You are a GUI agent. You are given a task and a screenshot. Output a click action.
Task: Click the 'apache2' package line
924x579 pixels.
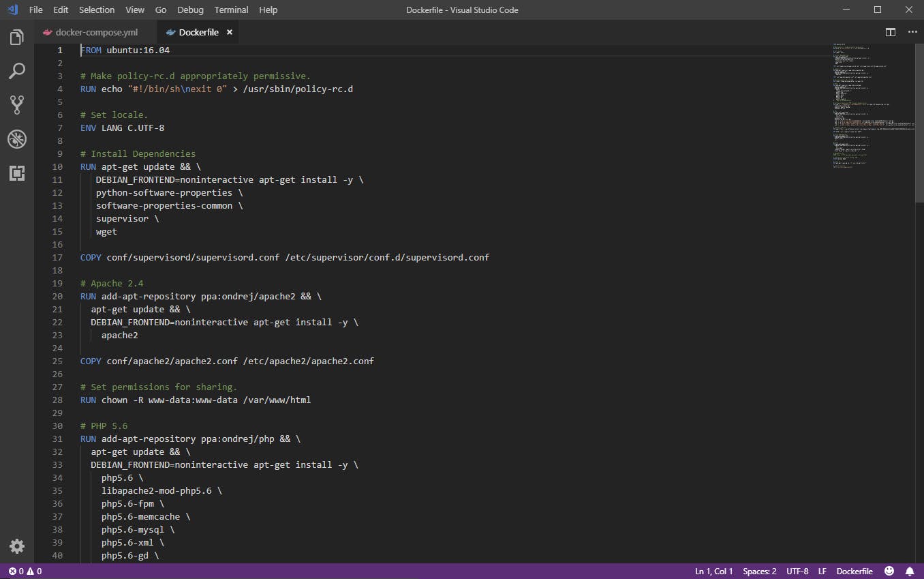[120, 335]
